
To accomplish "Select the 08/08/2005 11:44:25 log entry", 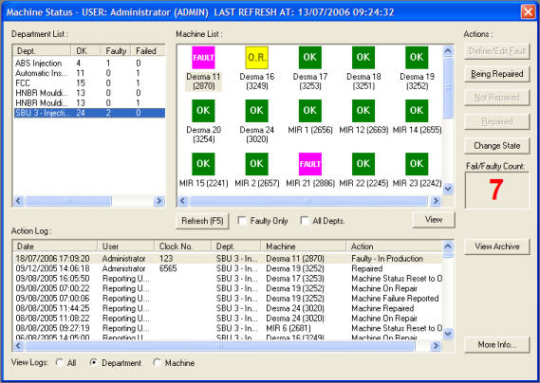I will (x=228, y=309).
